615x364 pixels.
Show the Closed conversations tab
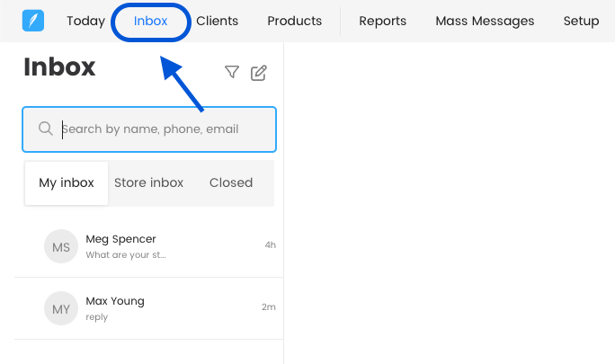(x=231, y=182)
